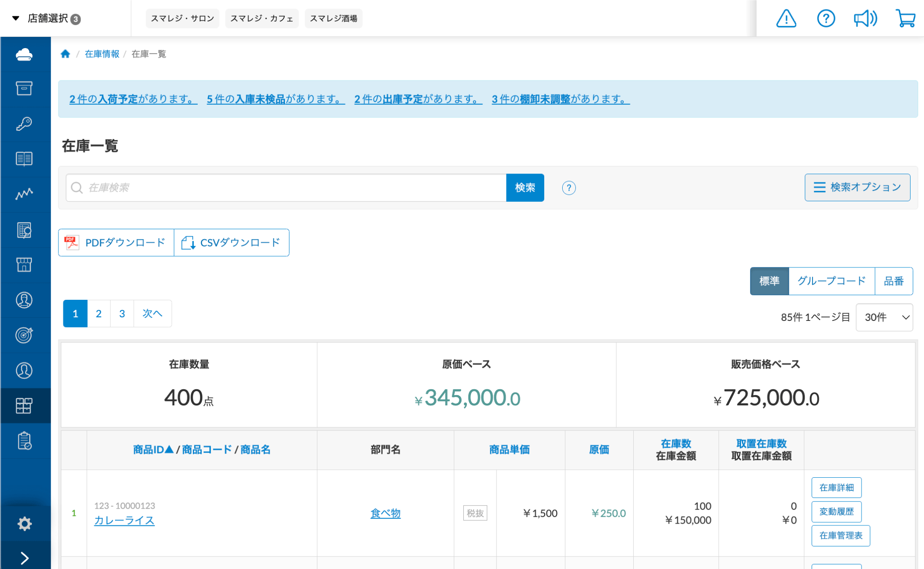Viewport: 924px width, 569px height.
Task: Click the store building icon in sidebar
Action: click(x=24, y=265)
